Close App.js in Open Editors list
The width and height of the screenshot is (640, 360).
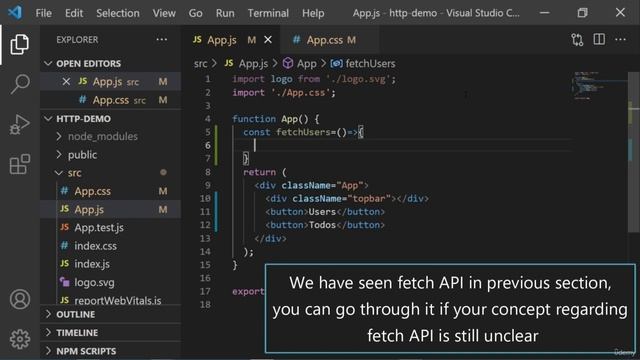pos(66,82)
